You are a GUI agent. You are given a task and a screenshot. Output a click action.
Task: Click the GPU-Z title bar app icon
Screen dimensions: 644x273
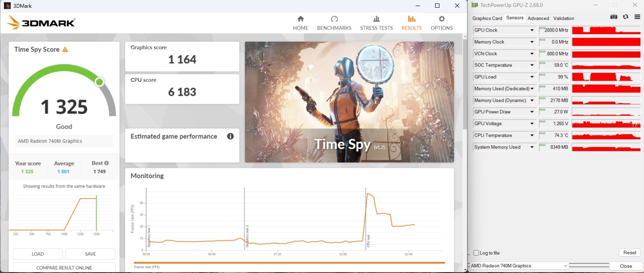(475, 5)
